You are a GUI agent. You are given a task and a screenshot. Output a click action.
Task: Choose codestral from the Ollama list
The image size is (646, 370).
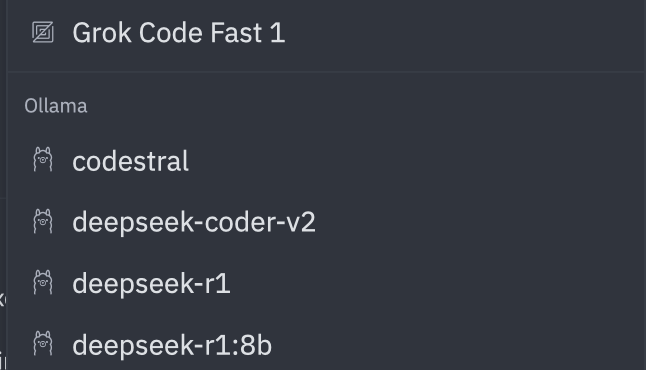click(x=326, y=160)
